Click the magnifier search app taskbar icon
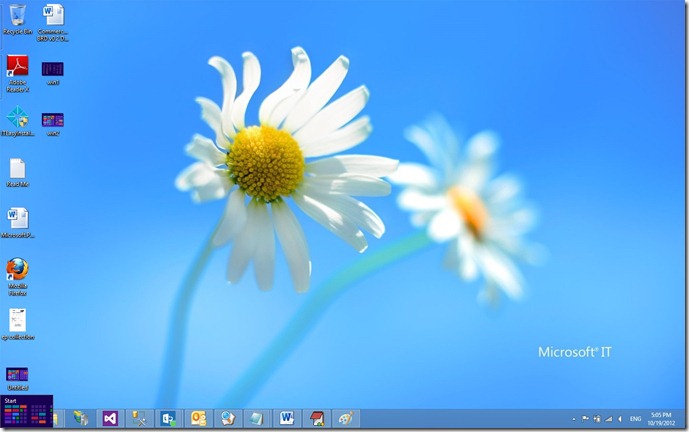Image resolution: width=689 pixels, height=432 pixels. point(228,418)
